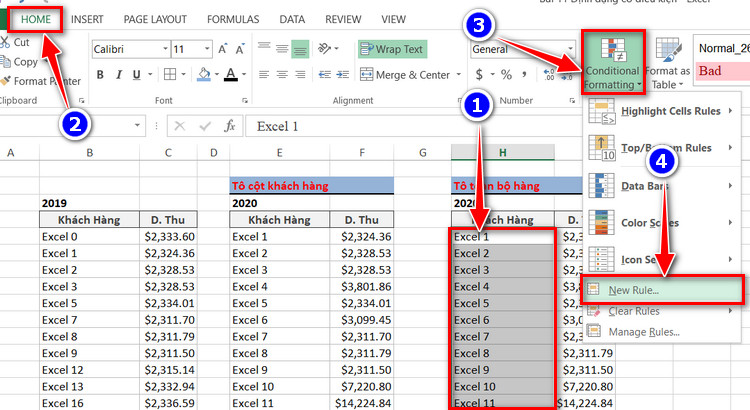Go to the FORMULAS tab

(233, 20)
